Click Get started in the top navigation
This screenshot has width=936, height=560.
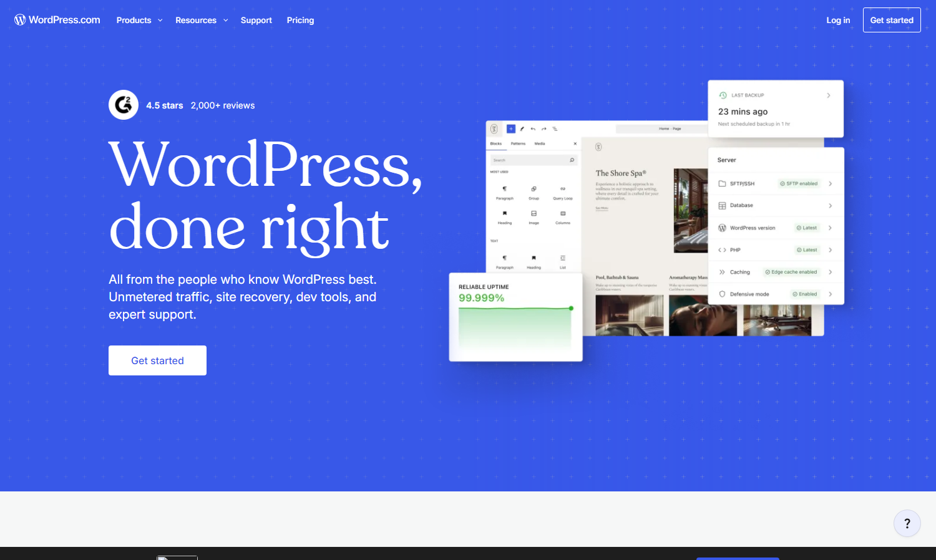[x=892, y=20]
